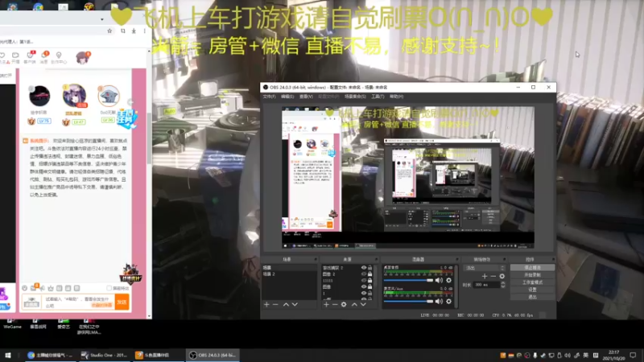Open Studio One from the taskbar
This screenshot has width=644, height=362.
tap(105, 355)
